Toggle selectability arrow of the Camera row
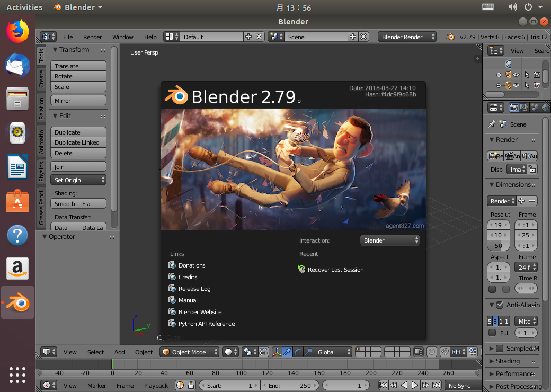 [x=527, y=75]
